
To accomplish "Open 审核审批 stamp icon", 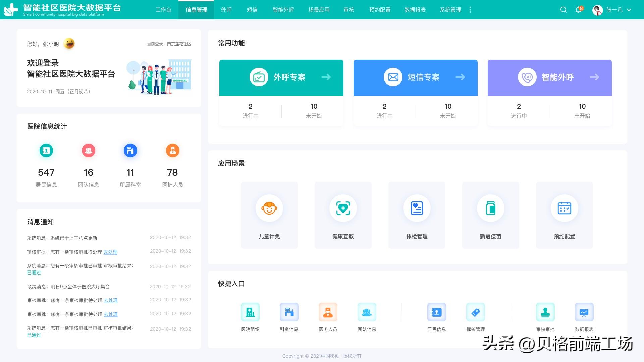I will pyautogui.click(x=545, y=312).
